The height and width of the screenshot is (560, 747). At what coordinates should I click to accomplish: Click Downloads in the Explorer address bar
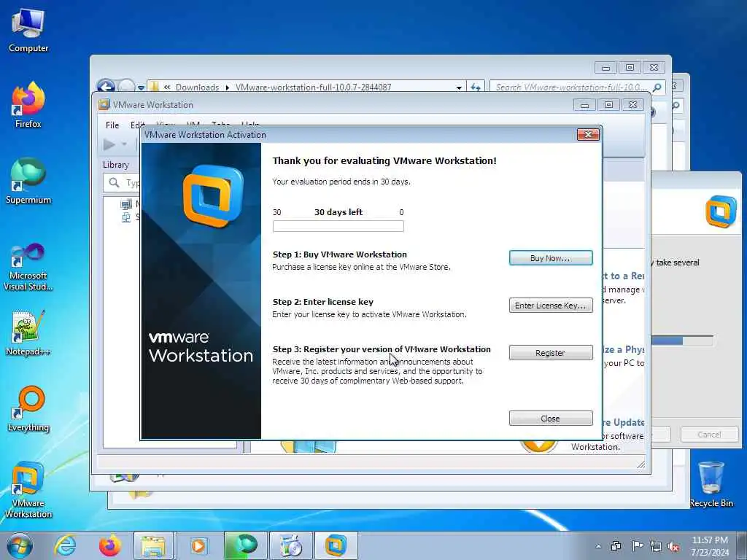(197, 87)
